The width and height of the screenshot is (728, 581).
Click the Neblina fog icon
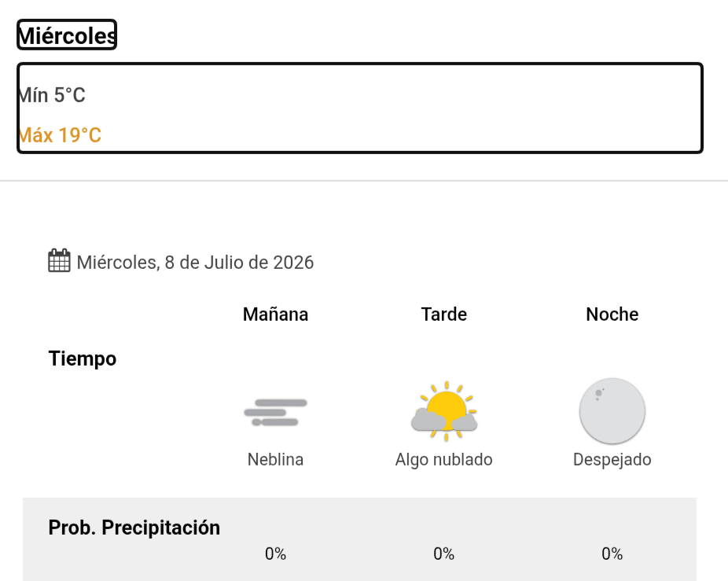[275, 412]
